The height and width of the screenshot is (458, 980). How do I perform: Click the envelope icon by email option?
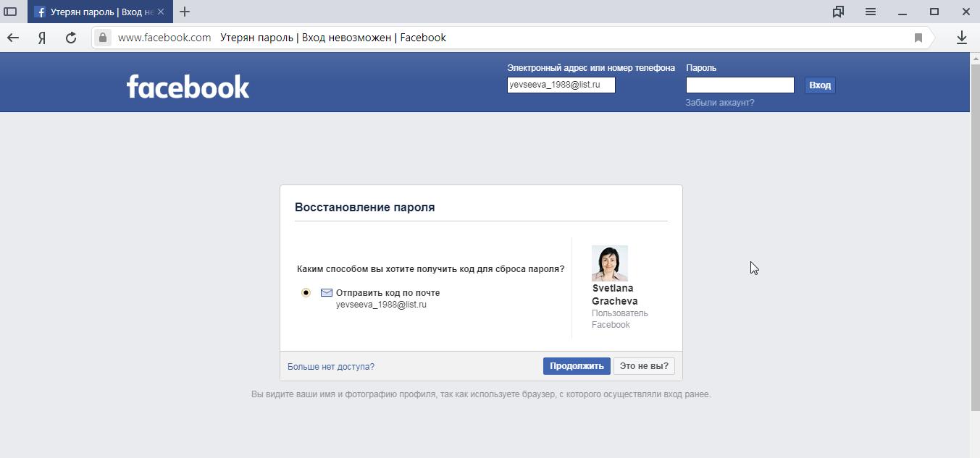pos(327,293)
